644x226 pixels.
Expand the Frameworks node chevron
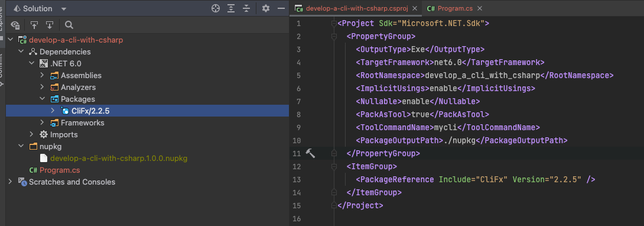click(x=43, y=122)
